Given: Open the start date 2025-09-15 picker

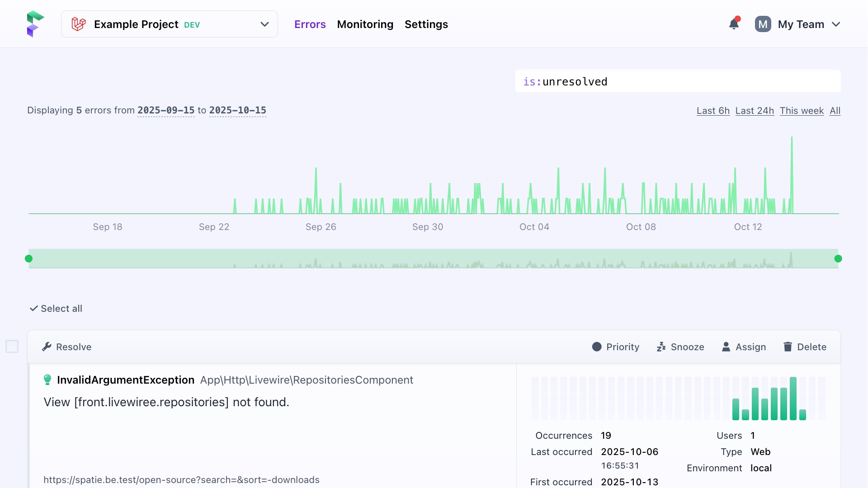Looking at the screenshot, I should coord(166,110).
